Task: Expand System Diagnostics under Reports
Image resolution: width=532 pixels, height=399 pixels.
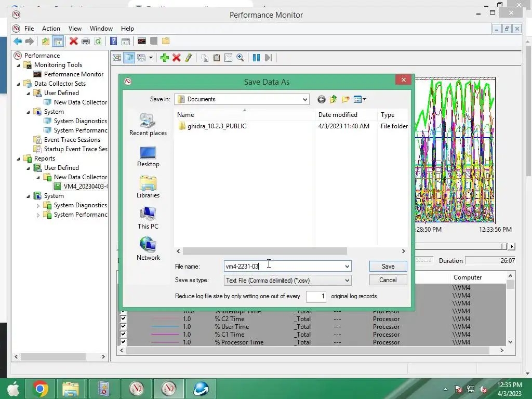Action: [38, 206]
